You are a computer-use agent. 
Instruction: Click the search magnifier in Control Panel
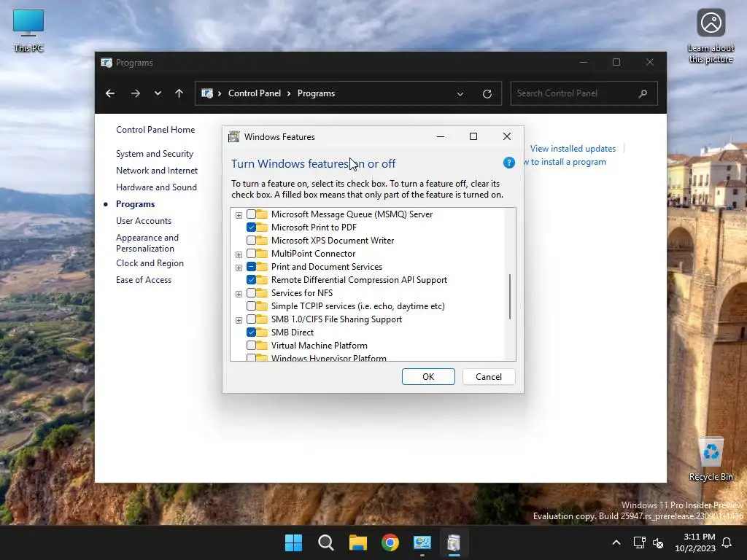[643, 93]
